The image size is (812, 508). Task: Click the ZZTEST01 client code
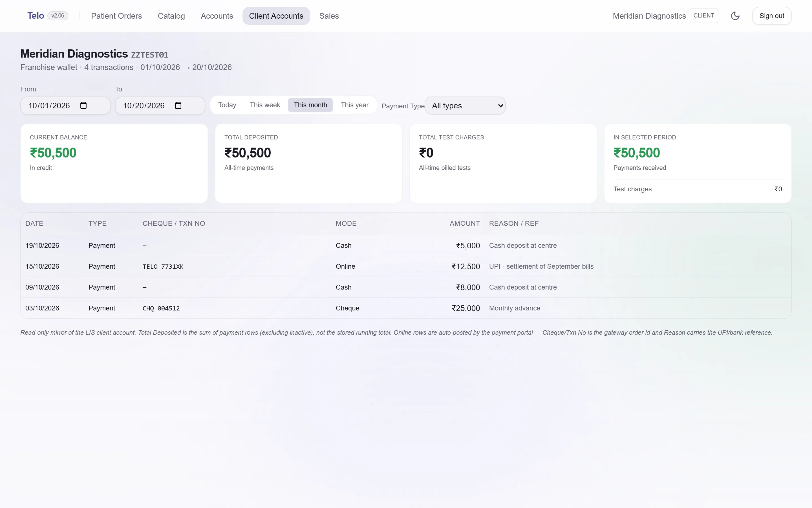pos(149,55)
